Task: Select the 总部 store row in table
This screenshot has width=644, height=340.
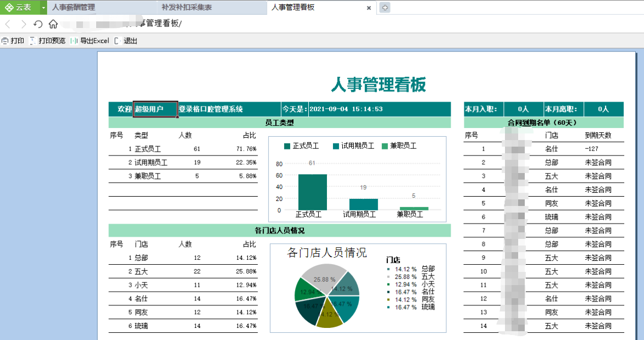Action: pos(183,258)
